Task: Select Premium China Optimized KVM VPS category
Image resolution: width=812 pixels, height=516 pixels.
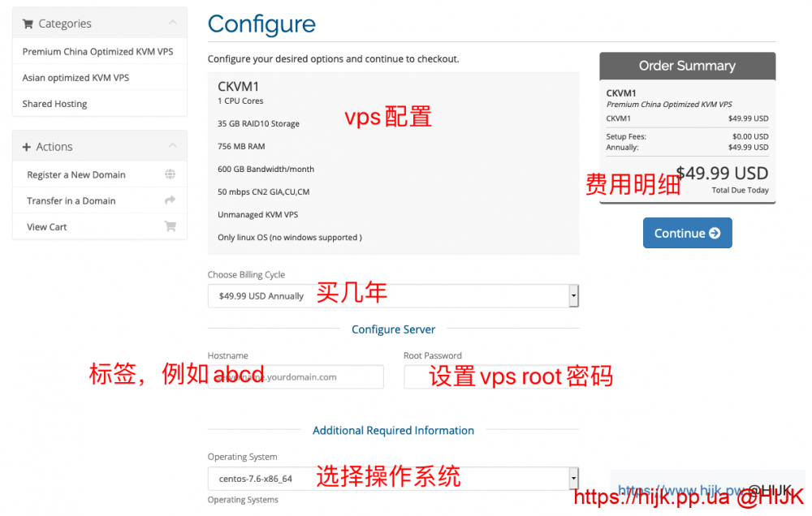Action: [99, 51]
